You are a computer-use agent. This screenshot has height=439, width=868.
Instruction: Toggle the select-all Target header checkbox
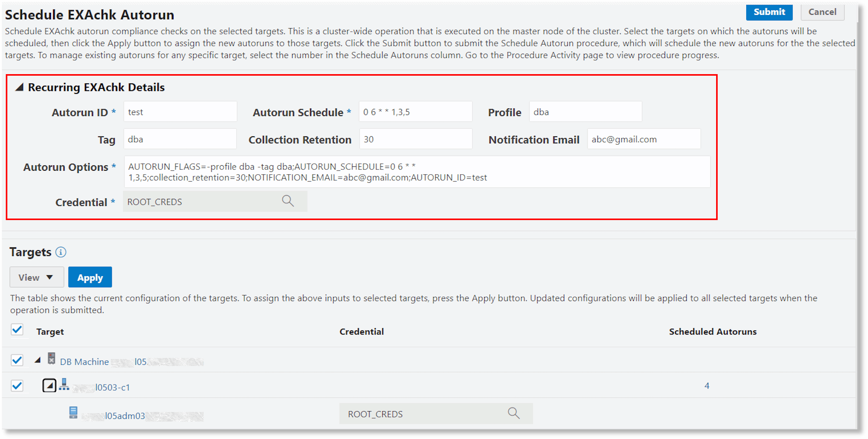pyautogui.click(x=17, y=330)
